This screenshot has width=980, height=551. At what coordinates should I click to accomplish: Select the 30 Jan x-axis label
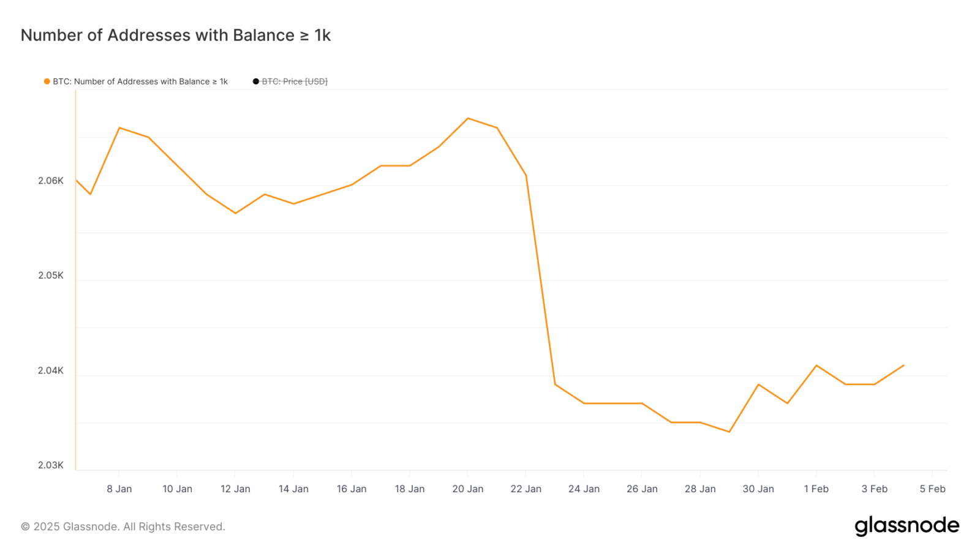click(x=758, y=489)
